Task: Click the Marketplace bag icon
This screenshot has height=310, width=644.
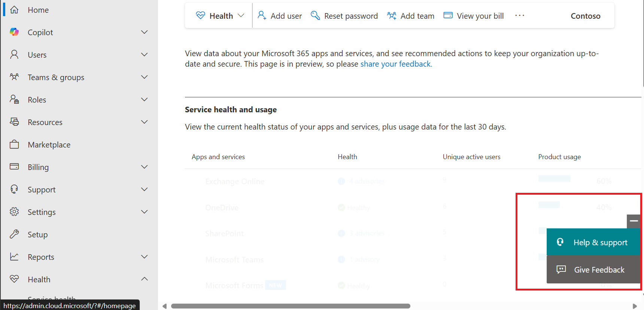Action: click(14, 145)
